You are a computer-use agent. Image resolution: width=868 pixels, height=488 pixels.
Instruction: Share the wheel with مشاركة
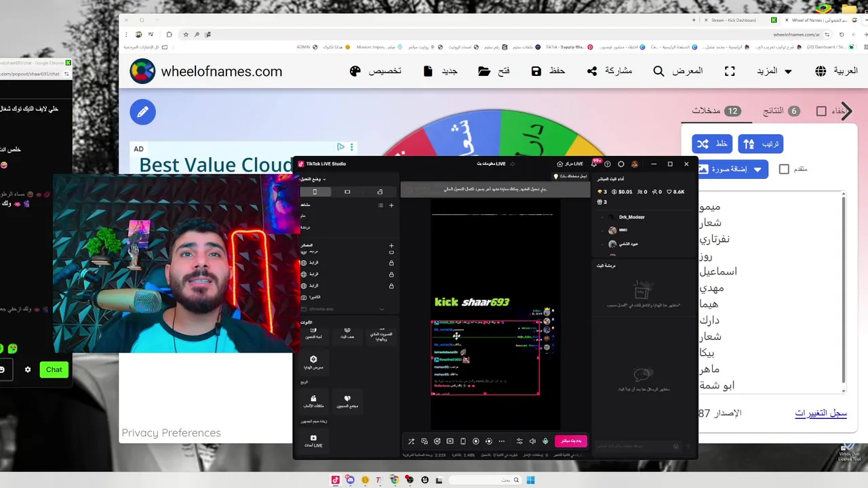(609, 71)
